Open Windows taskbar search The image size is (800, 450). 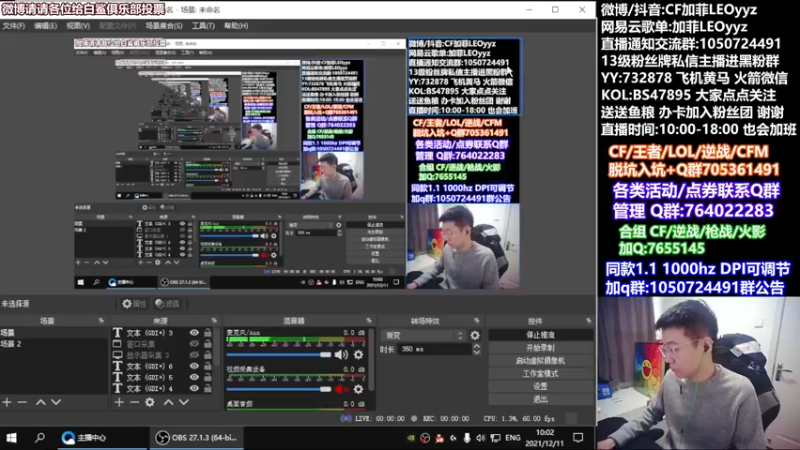(40, 438)
